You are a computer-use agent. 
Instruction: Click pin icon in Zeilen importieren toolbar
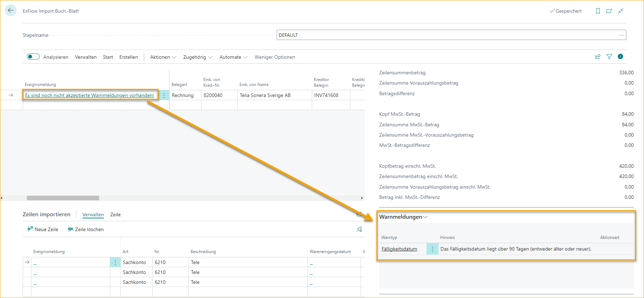coord(359,229)
